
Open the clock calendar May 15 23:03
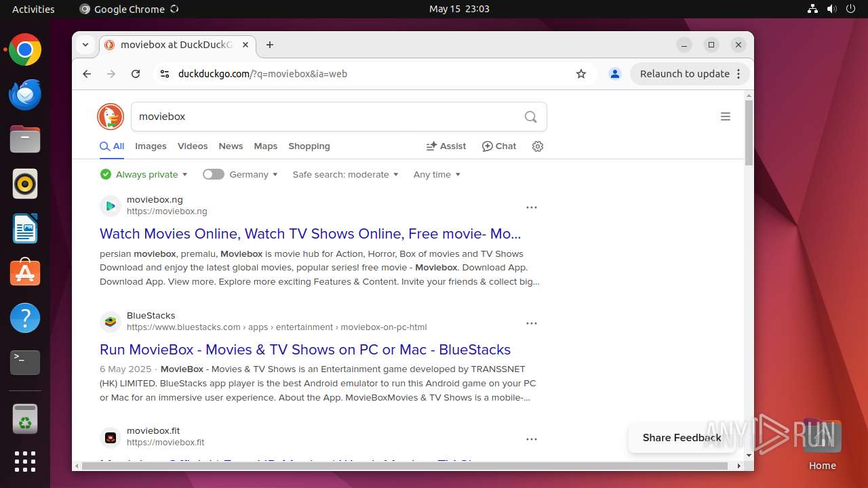pos(459,9)
